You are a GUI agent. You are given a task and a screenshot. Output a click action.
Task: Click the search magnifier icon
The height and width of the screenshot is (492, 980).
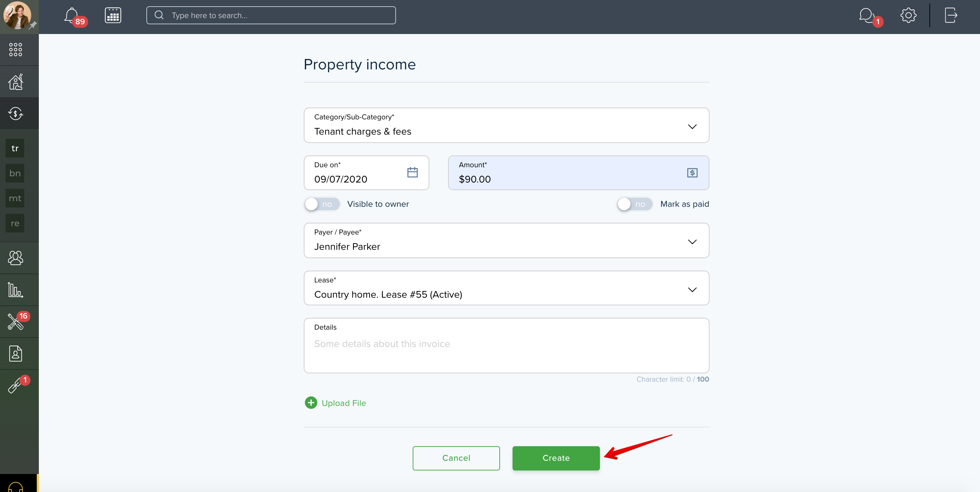coord(159,15)
